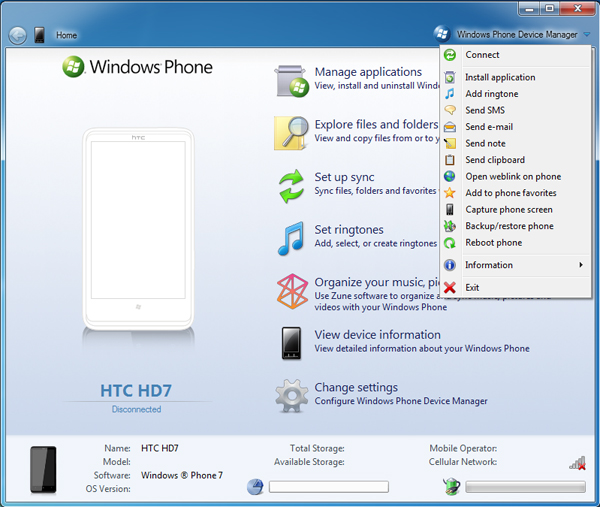This screenshot has width=600, height=507.
Task: Open the Zune Organize your music icon
Action: [291, 290]
